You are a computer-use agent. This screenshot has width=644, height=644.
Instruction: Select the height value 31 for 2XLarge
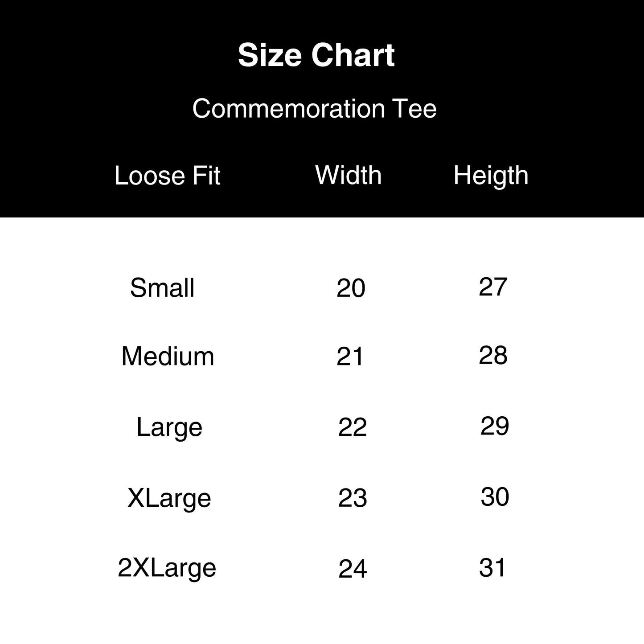tap(492, 568)
